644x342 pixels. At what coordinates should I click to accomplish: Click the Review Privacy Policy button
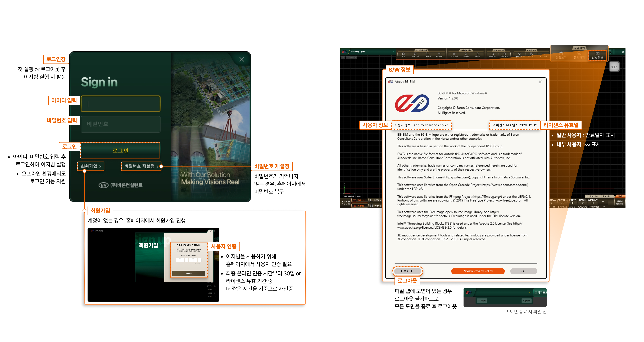478,271
